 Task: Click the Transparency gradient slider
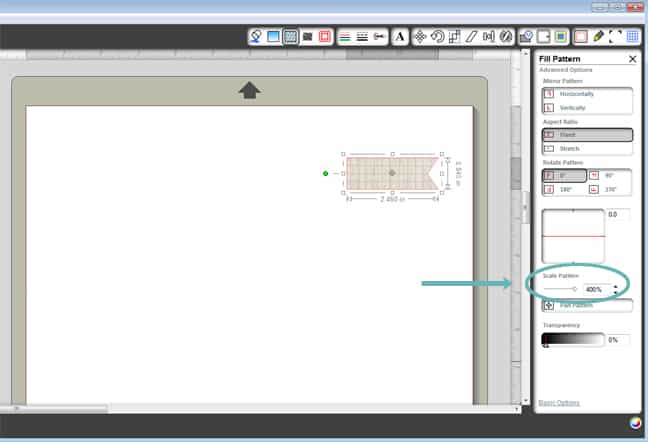point(573,340)
